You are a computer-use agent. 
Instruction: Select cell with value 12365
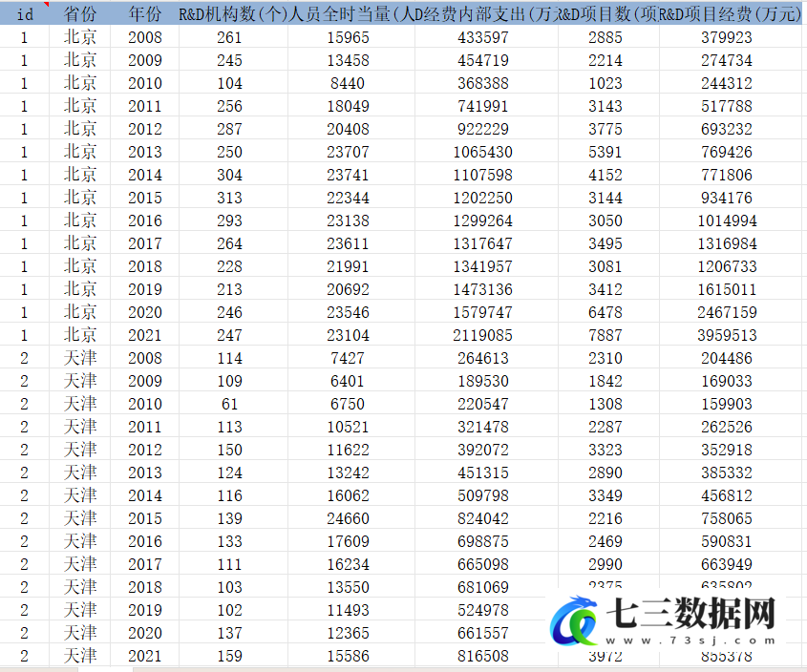point(351,632)
